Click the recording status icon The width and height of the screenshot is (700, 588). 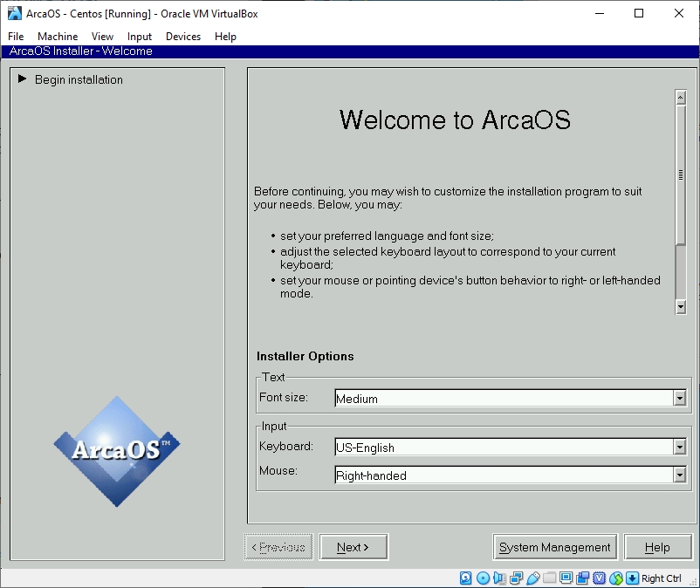(x=582, y=578)
